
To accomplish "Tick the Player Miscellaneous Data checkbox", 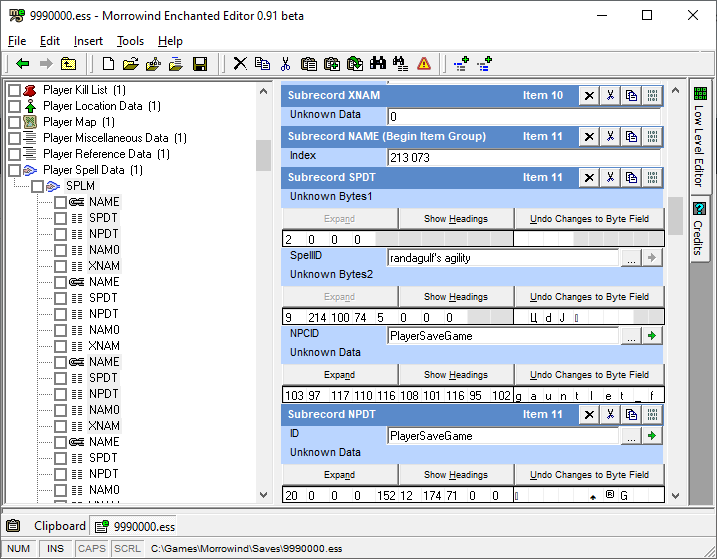I will coord(15,138).
